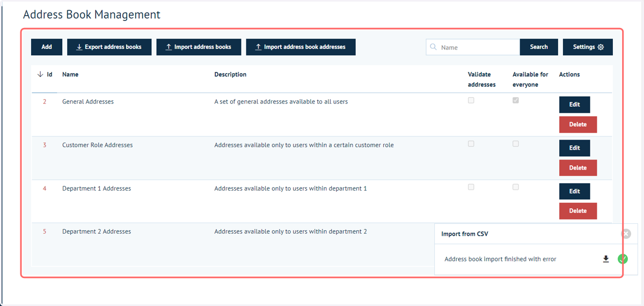Viewport: 644px width, 306px height.
Task: Open address book Id 2
Action: click(x=45, y=101)
